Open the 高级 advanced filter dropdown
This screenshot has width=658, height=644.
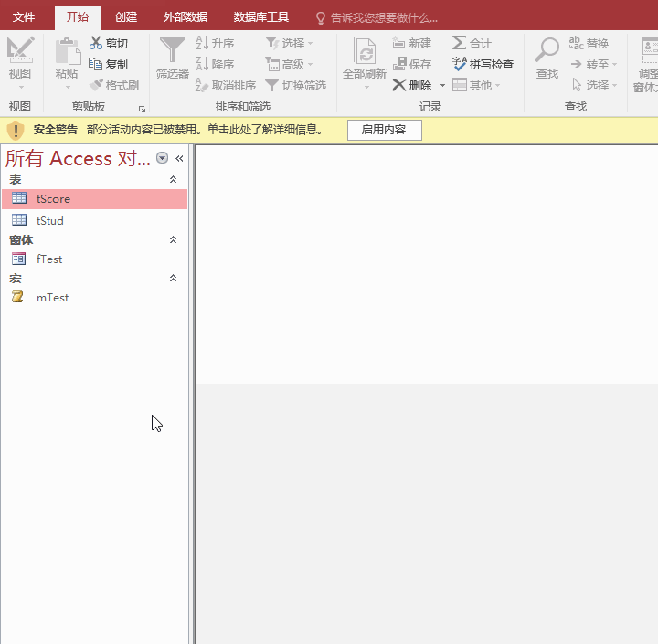pyautogui.click(x=290, y=64)
